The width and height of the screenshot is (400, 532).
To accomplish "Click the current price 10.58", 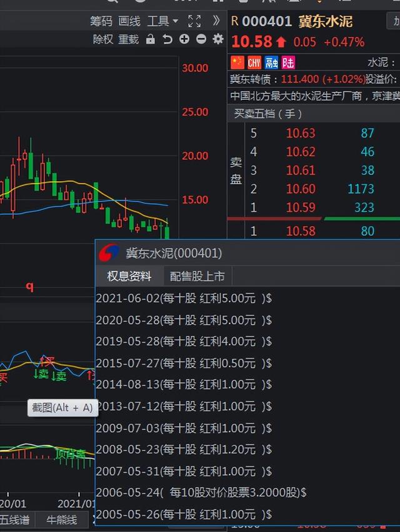I will (x=252, y=42).
